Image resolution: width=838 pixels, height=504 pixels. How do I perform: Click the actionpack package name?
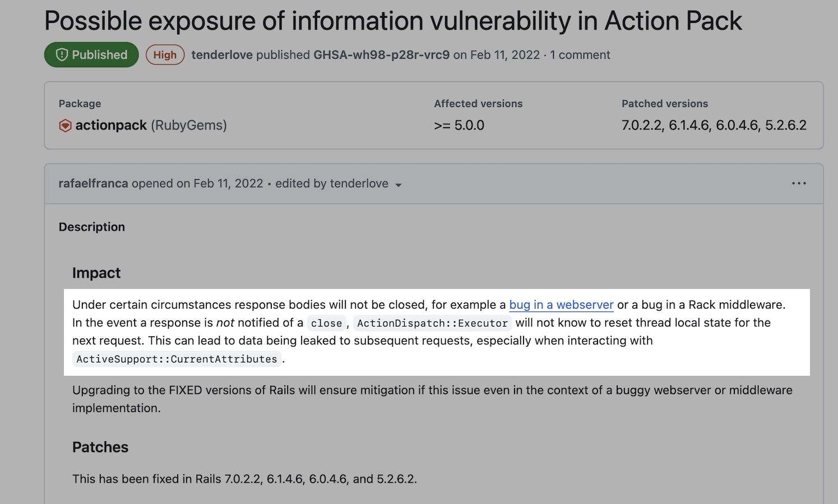pos(111,125)
